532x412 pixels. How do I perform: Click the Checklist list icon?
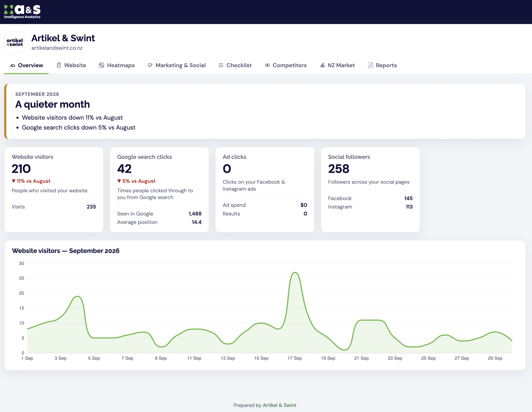click(x=221, y=65)
